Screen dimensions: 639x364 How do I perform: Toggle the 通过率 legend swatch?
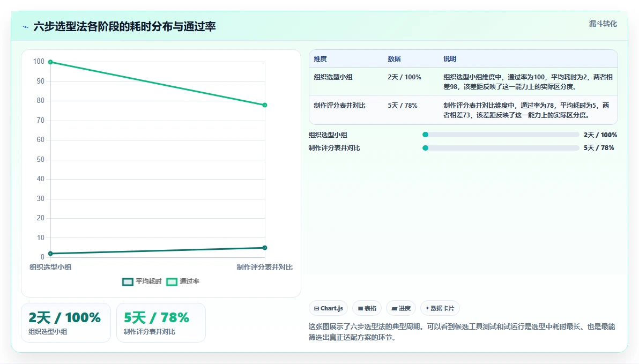pyautogui.click(x=172, y=281)
